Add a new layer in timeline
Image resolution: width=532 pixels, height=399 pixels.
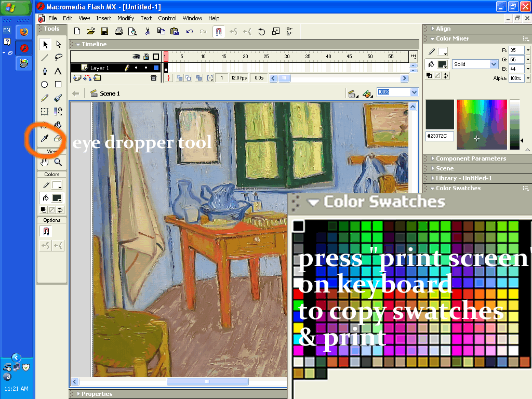(x=77, y=78)
